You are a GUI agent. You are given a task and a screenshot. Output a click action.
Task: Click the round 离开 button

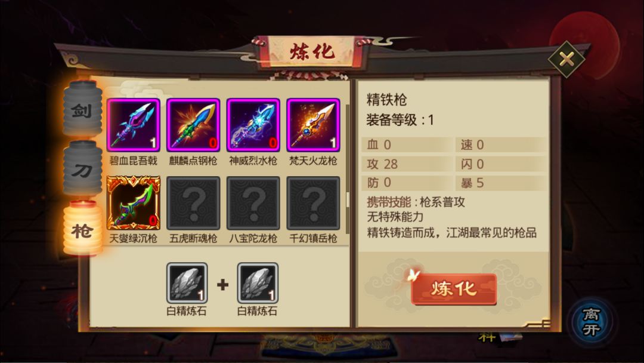click(x=592, y=322)
